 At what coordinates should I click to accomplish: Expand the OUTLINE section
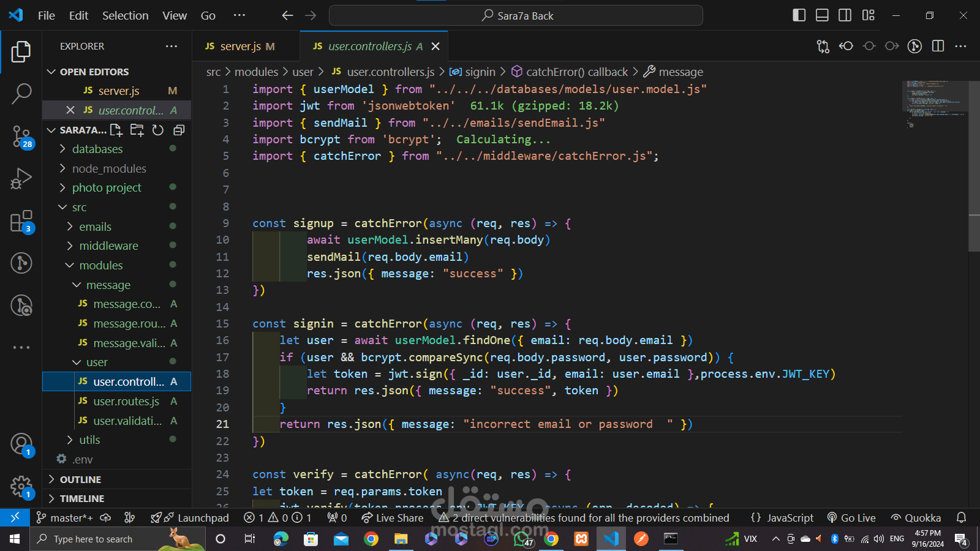point(80,479)
